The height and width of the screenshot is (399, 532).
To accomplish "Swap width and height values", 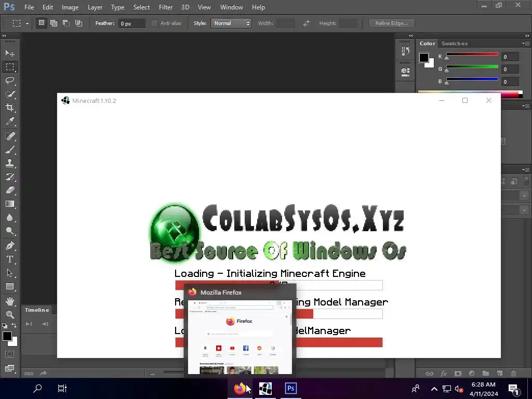I will (x=307, y=23).
